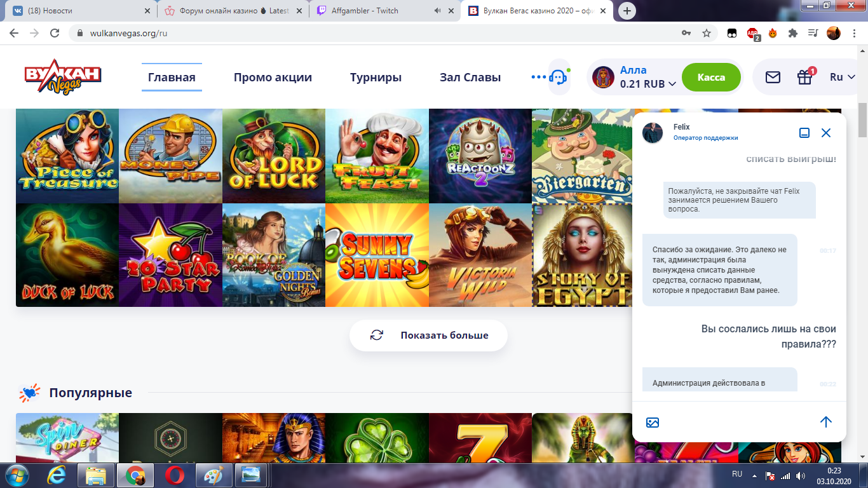The height and width of the screenshot is (488, 868).
Task: Open the Biergarten game
Action: click(x=582, y=156)
